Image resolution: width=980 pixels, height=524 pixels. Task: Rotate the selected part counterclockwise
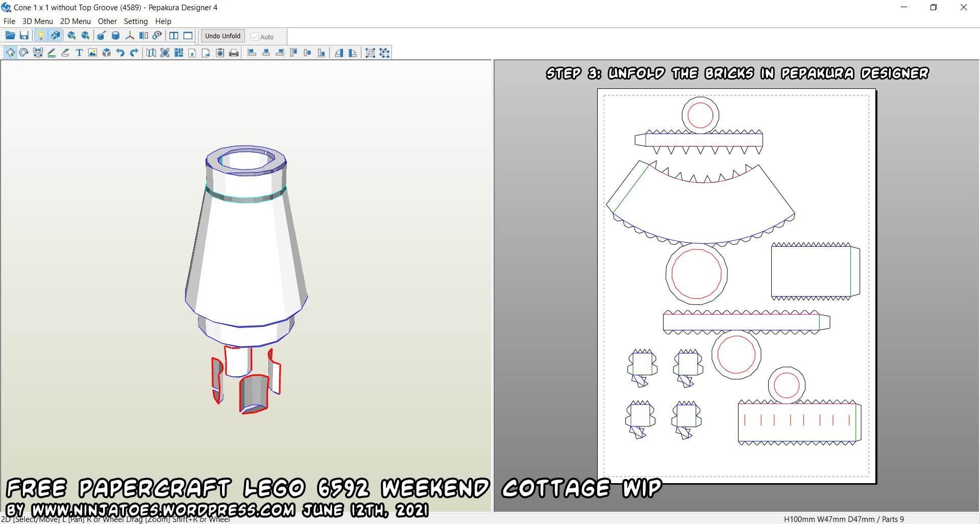(x=339, y=53)
